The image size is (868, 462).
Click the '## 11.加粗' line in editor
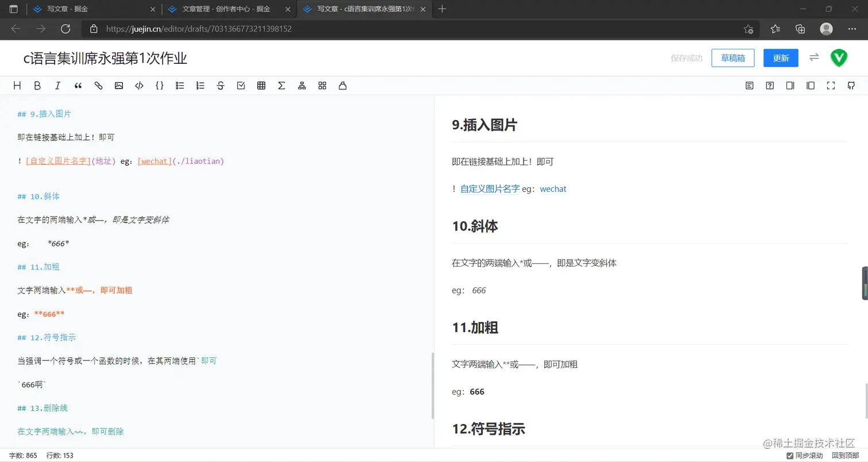click(38, 267)
